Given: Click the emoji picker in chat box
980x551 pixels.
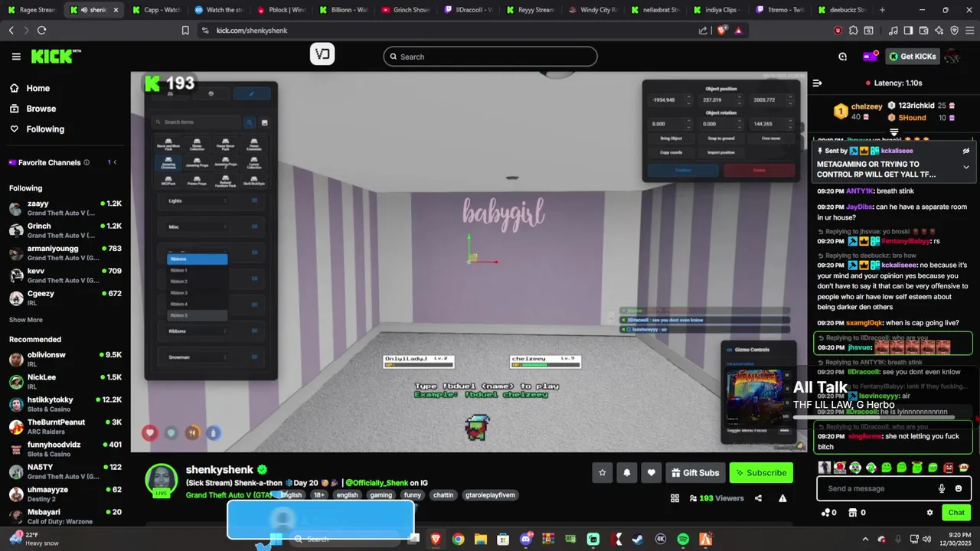Looking at the screenshot, I should (959, 488).
